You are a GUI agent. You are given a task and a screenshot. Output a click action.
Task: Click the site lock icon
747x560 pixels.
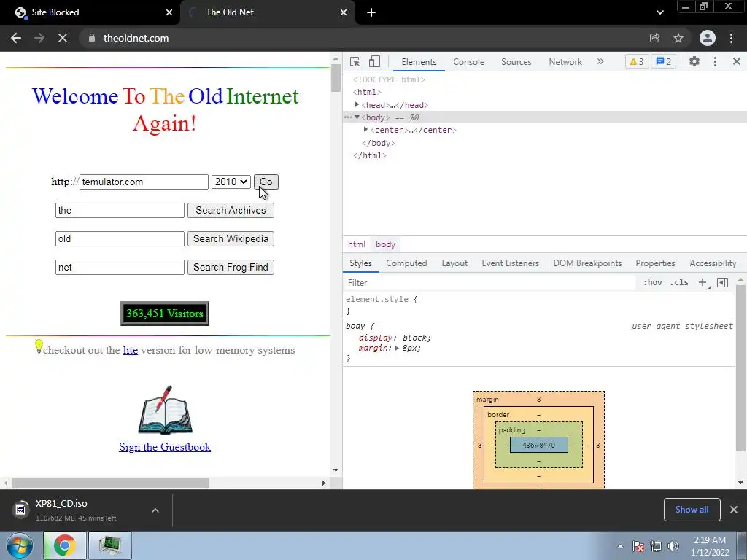(92, 38)
